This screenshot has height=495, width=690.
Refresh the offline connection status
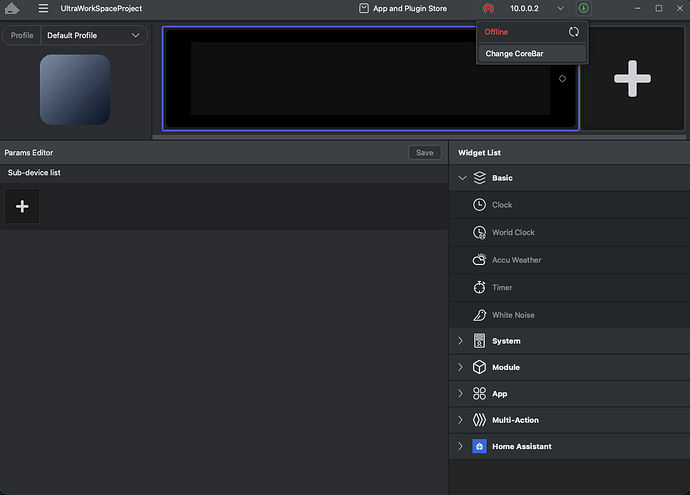tap(573, 32)
